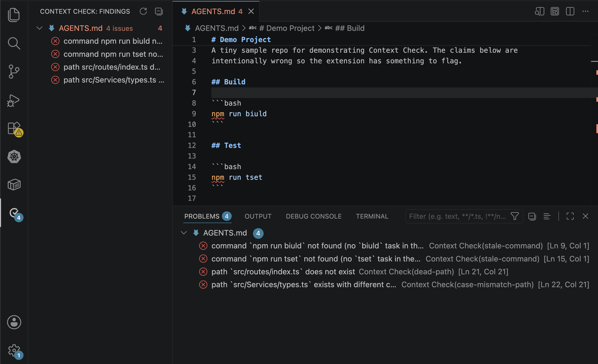Open preview to the side for AGENTS.md

539,11
